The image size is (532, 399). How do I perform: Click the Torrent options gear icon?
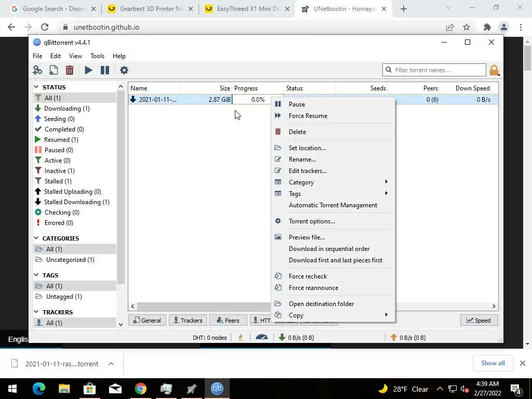coord(278,221)
